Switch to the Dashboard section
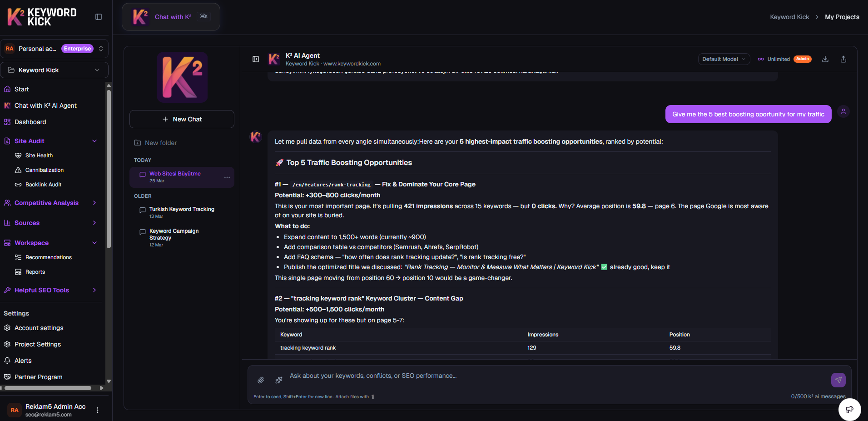This screenshot has width=868, height=421. click(30, 122)
